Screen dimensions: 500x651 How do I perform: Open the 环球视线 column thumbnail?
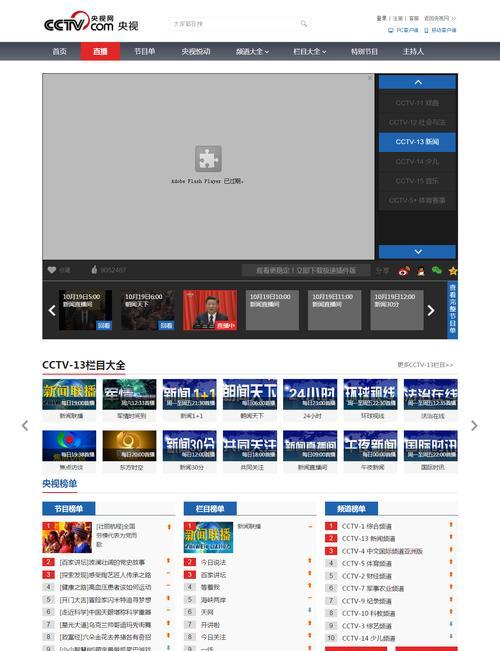click(x=370, y=394)
